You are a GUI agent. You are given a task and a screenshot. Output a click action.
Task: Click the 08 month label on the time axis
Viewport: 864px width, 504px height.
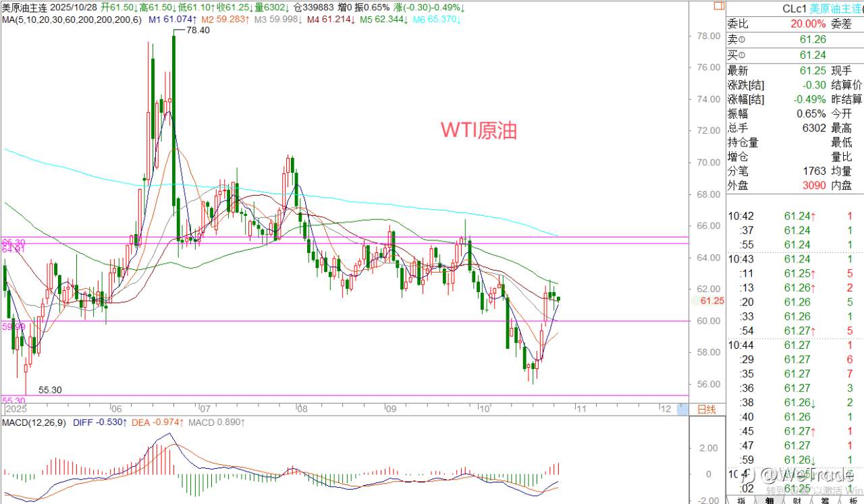(301, 409)
